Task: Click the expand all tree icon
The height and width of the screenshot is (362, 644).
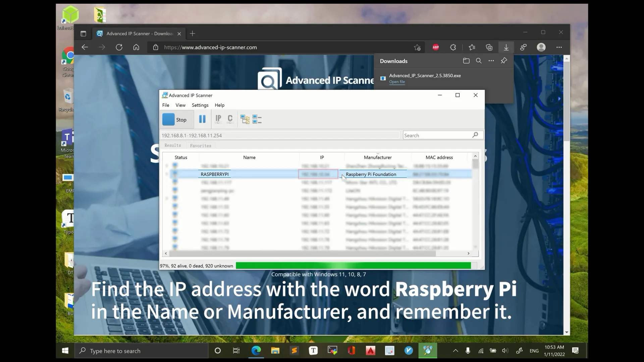Action: pyautogui.click(x=245, y=119)
